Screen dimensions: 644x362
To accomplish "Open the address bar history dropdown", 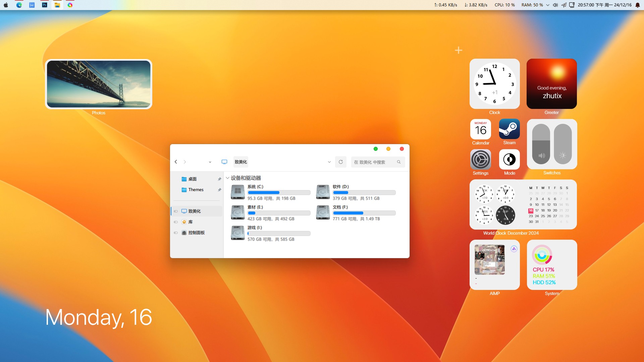I will click(329, 162).
